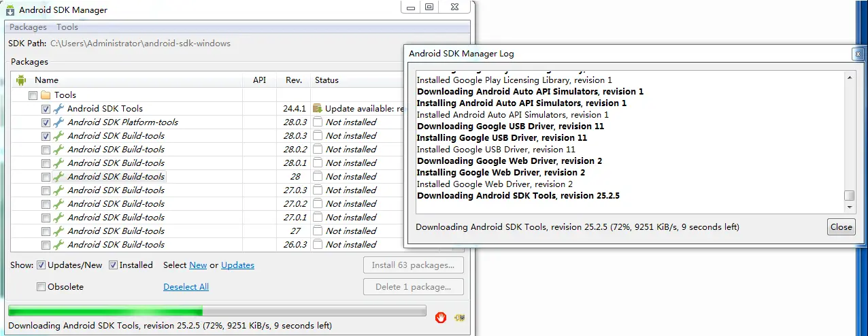This screenshot has height=336, width=868.
Task: Click the wrench icon of Build-tools rev 27.0.2
Action: (x=59, y=204)
